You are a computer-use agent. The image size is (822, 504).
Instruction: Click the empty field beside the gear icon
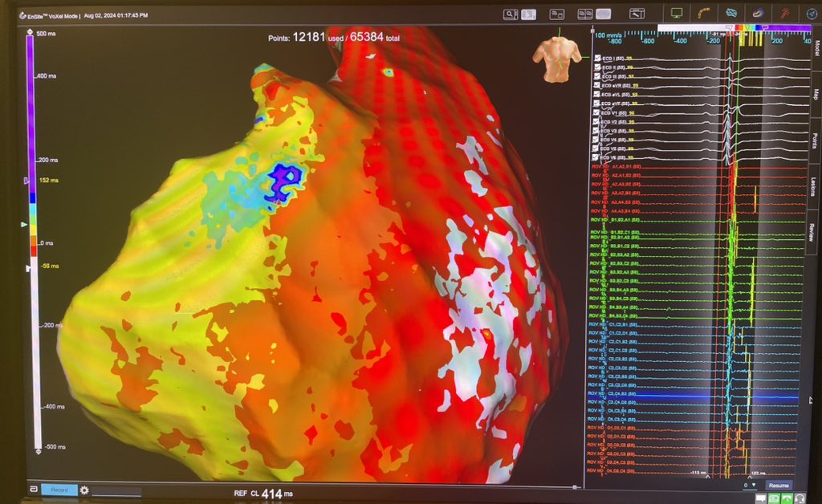tap(116, 491)
